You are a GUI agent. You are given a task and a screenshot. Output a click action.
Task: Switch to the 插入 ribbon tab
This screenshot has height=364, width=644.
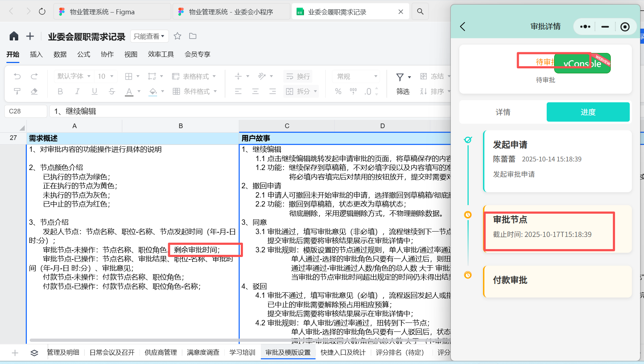pyautogui.click(x=36, y=54)
